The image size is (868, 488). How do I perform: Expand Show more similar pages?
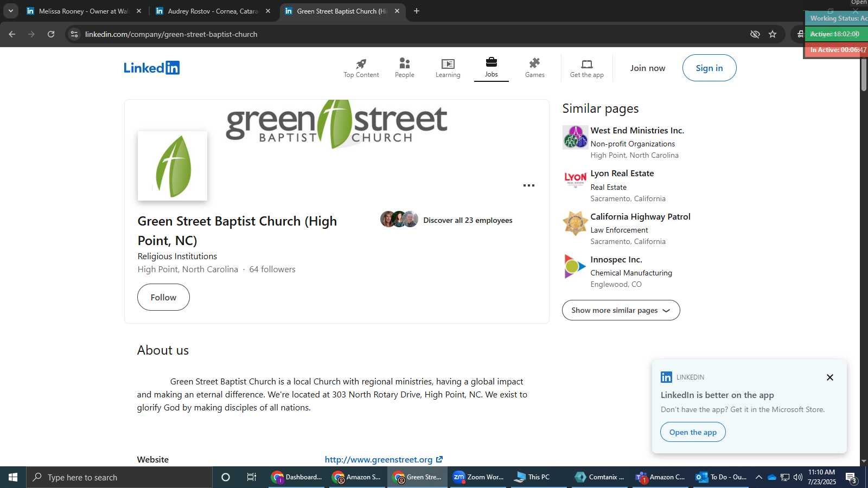pos(621,310)
